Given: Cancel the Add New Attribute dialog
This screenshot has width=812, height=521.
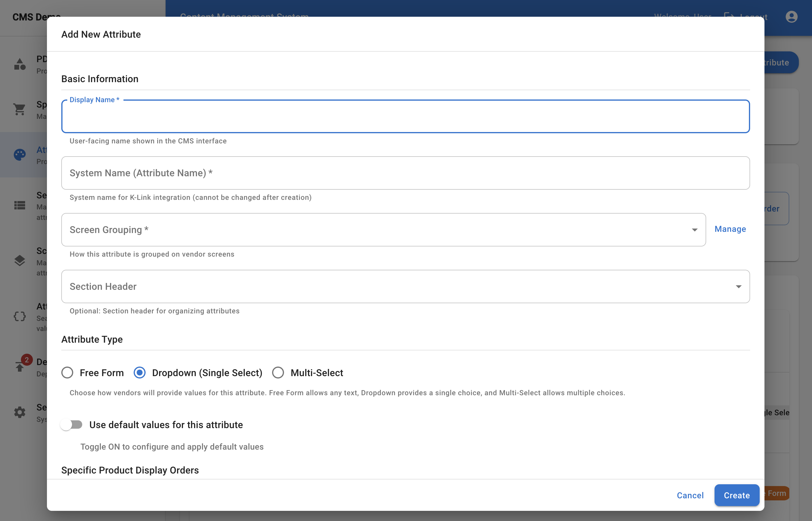Looking at the screenshot, I should [690, 495].
